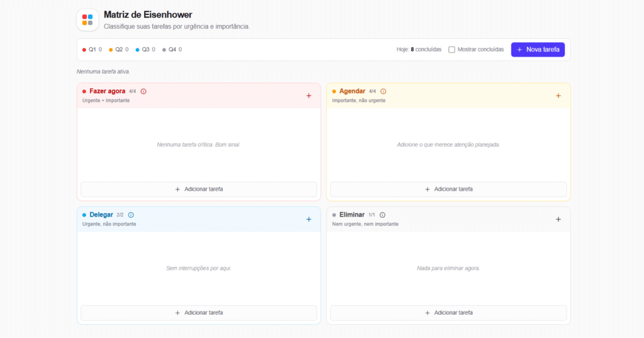Viewport: 644px width, 338px height.
Task: Select the Q1 counter in the summary bar
Action: (92, 50)
